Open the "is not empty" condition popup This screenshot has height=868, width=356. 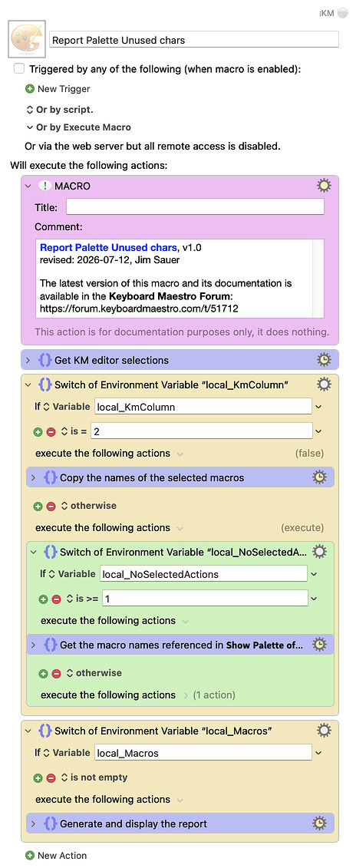(94, 777)
